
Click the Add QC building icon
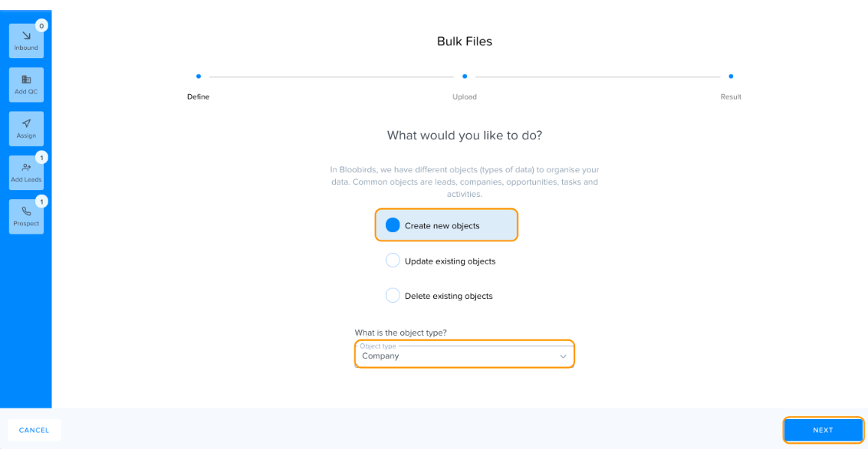[x=26, y=80]
